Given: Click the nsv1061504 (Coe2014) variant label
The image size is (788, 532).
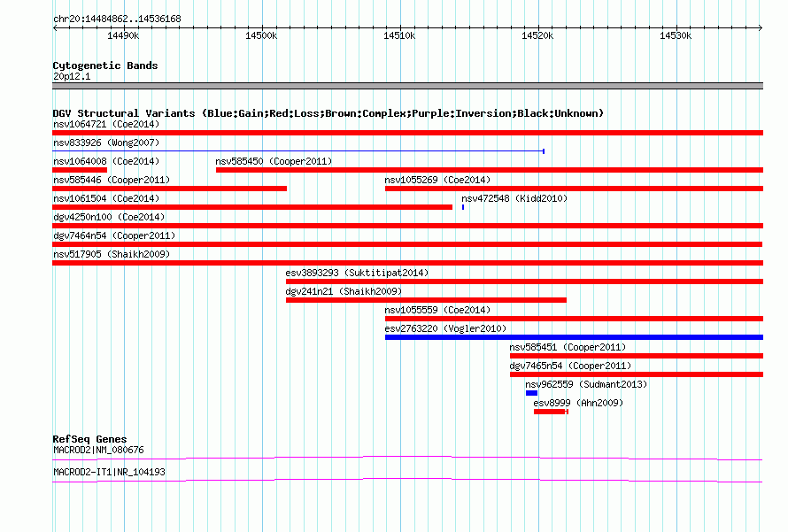Looking at the screenshot, I should [106, 198].
